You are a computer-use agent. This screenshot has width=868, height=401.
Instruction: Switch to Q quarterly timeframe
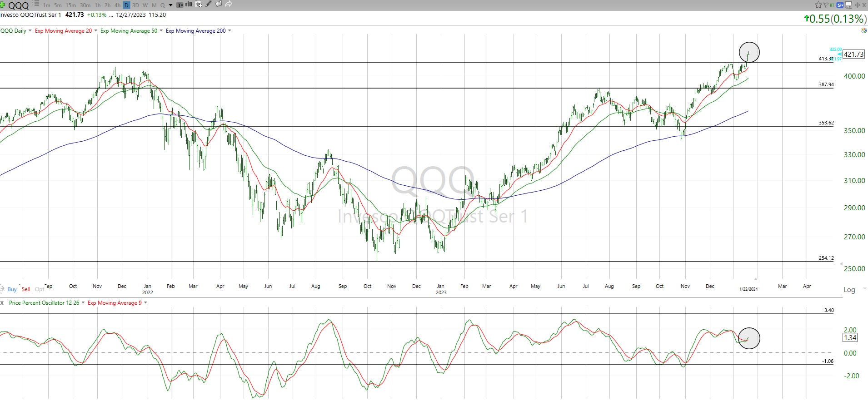pos(162,5)
